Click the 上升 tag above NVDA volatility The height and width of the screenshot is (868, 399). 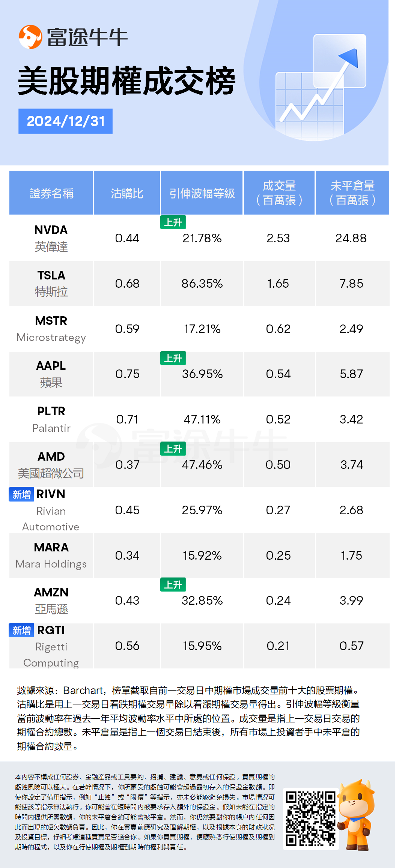[x=173, y=222]
